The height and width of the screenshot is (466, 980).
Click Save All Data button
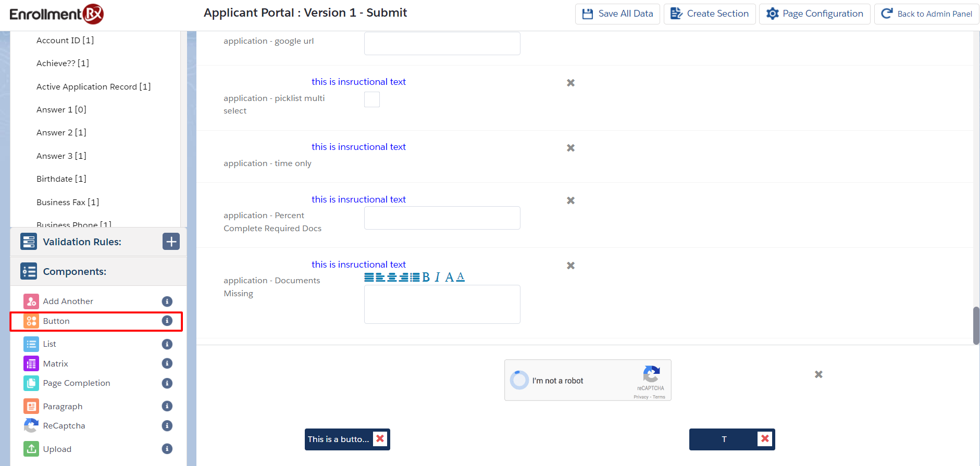coord(617,14)
